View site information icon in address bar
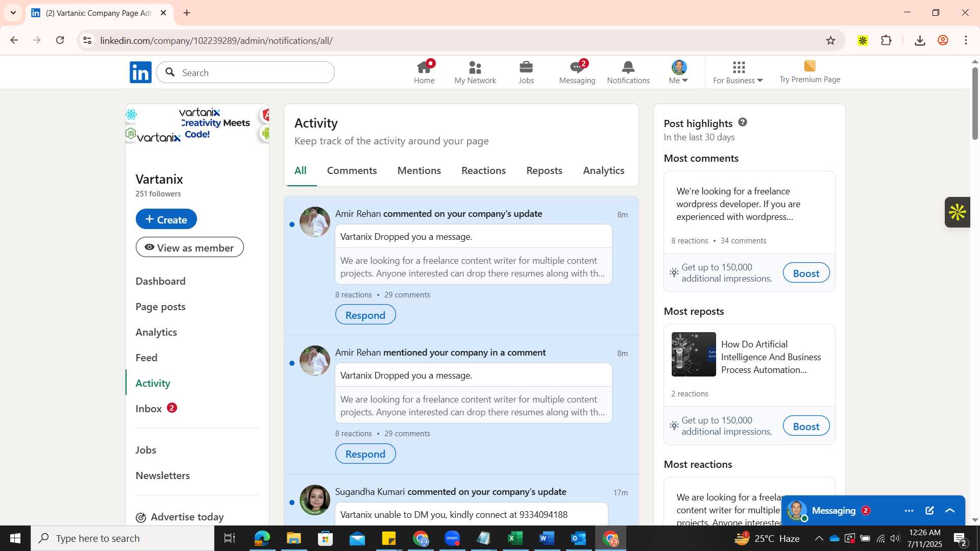Image resolution: width=980 pixels, height=551 pixels. tap(87, 40)
